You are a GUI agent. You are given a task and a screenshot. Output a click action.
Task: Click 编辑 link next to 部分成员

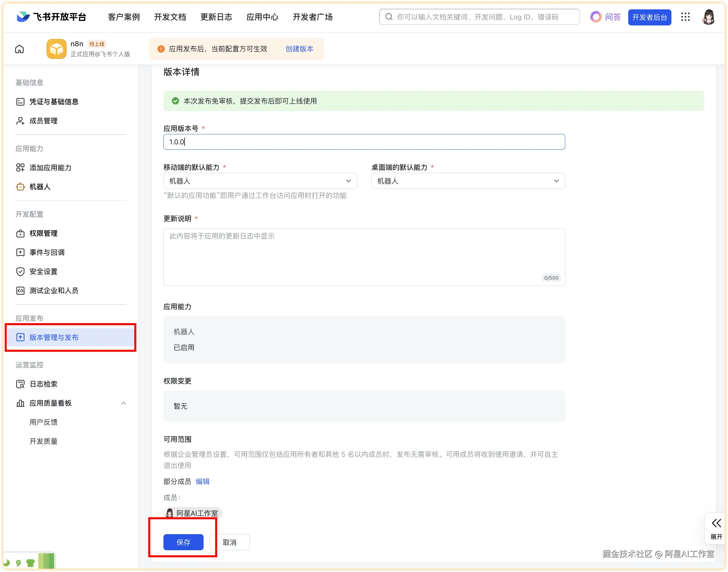tap(202, 482)
